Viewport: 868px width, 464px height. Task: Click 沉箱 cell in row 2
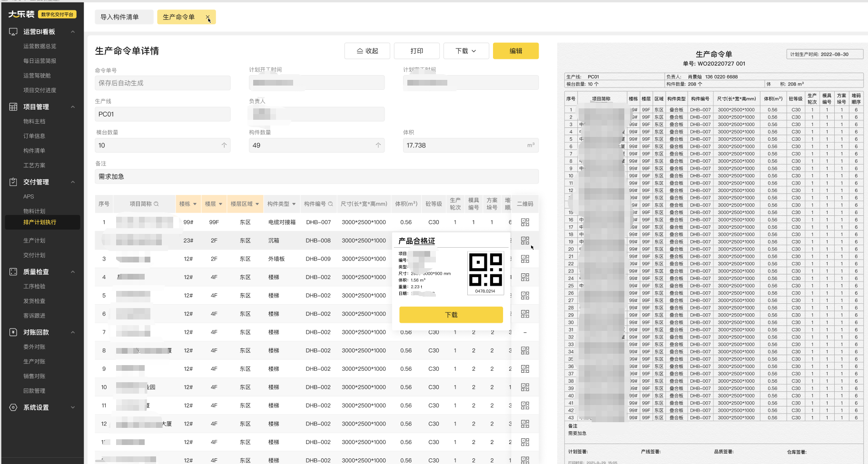click(274, 241)
